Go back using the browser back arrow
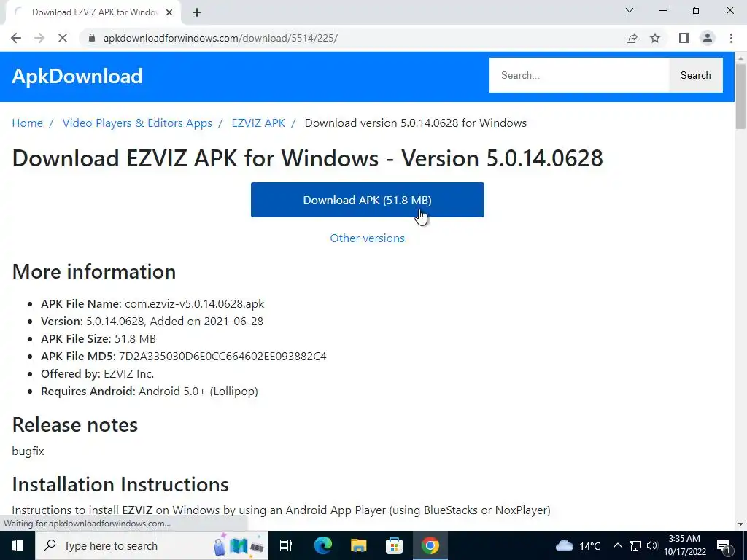Image resolution: width=747 pixels, height=560 pixels. point(16,38)
